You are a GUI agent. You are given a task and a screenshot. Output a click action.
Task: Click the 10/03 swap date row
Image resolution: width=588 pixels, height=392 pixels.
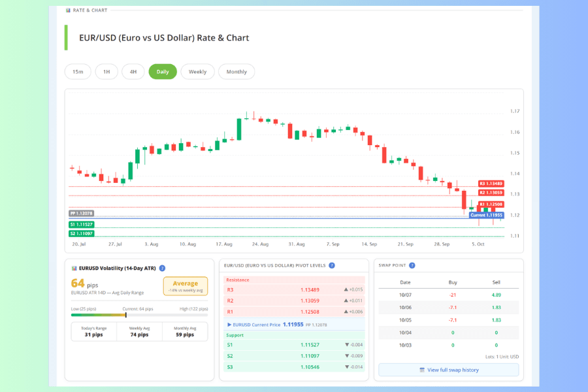[x=448, y=345]
